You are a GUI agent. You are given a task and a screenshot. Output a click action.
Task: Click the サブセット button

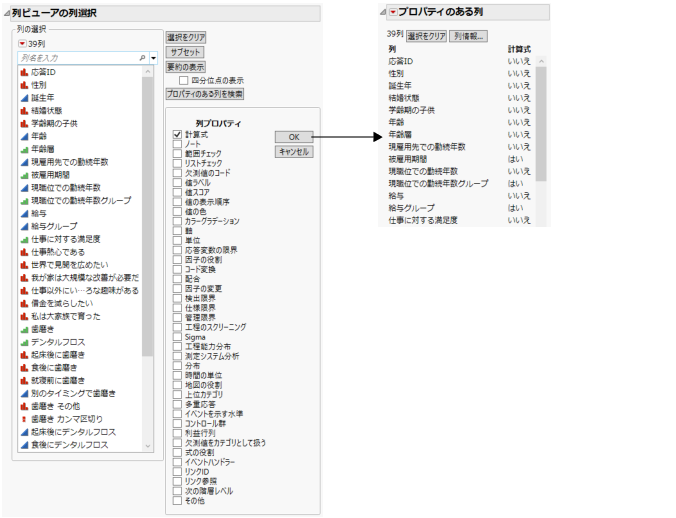(x=185, y=53)
